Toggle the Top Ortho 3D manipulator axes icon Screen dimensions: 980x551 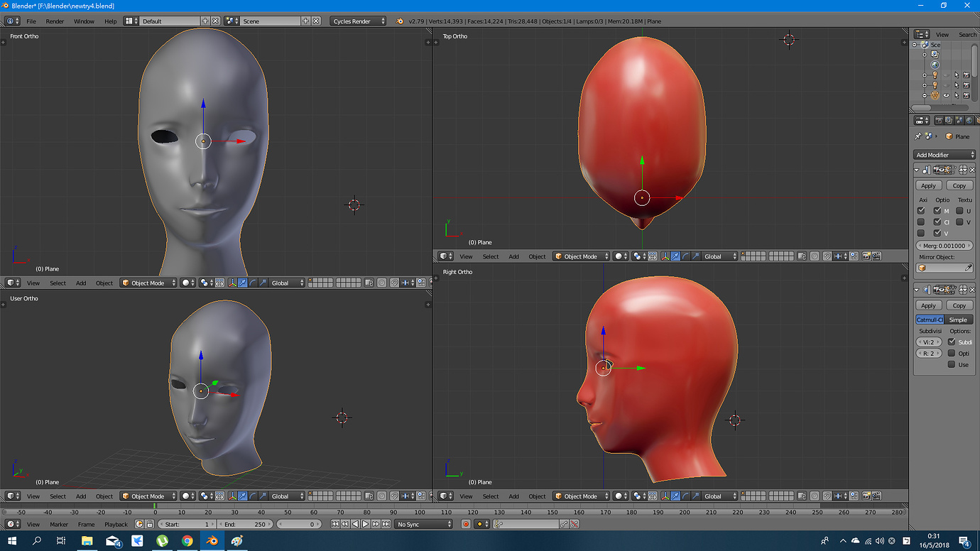point(665,256)
